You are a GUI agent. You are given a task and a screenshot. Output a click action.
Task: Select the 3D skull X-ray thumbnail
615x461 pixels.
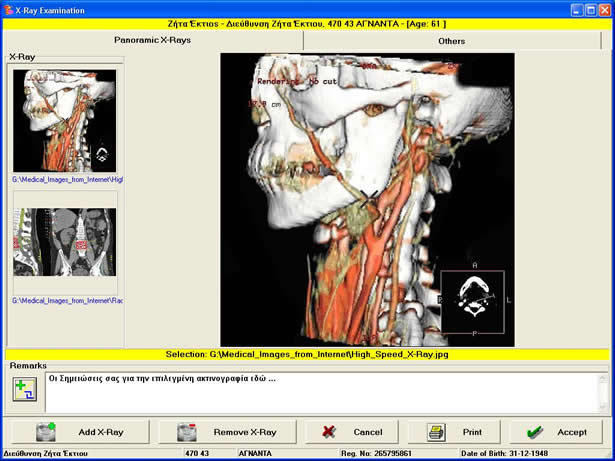64,121
